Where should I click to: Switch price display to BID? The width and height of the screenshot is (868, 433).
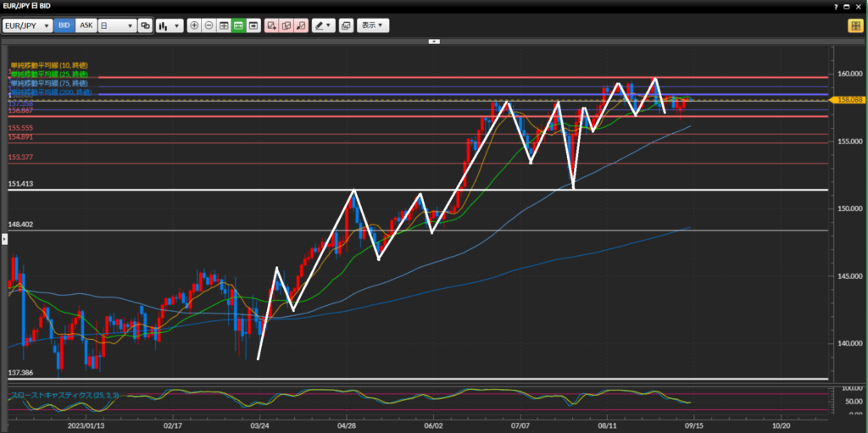pos(64,25)
